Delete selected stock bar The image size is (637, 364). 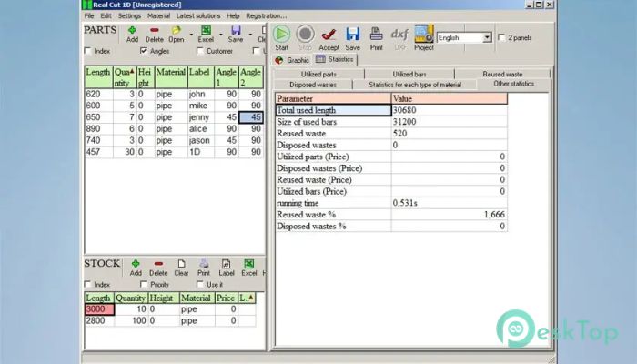158,268
